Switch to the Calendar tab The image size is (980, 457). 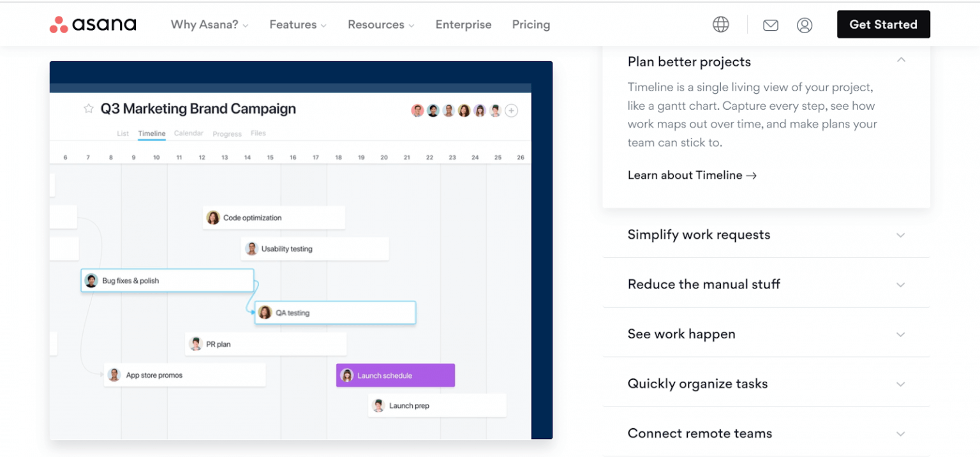tap(189, 133)
